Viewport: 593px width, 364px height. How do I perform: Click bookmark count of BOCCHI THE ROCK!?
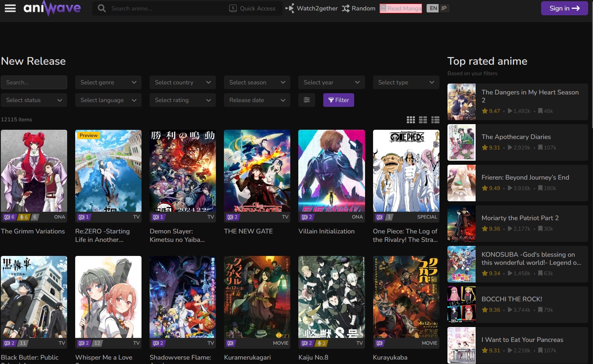(546, 310)
